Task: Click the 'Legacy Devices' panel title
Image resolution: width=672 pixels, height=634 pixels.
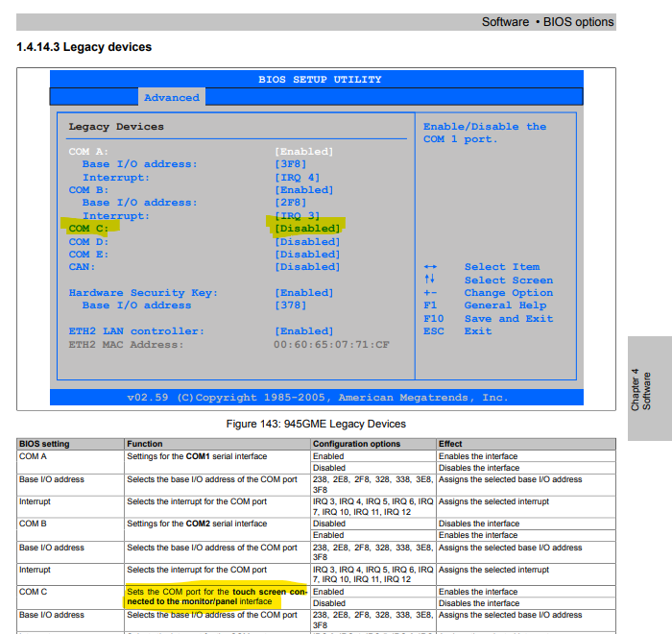Action: (116, 127)
